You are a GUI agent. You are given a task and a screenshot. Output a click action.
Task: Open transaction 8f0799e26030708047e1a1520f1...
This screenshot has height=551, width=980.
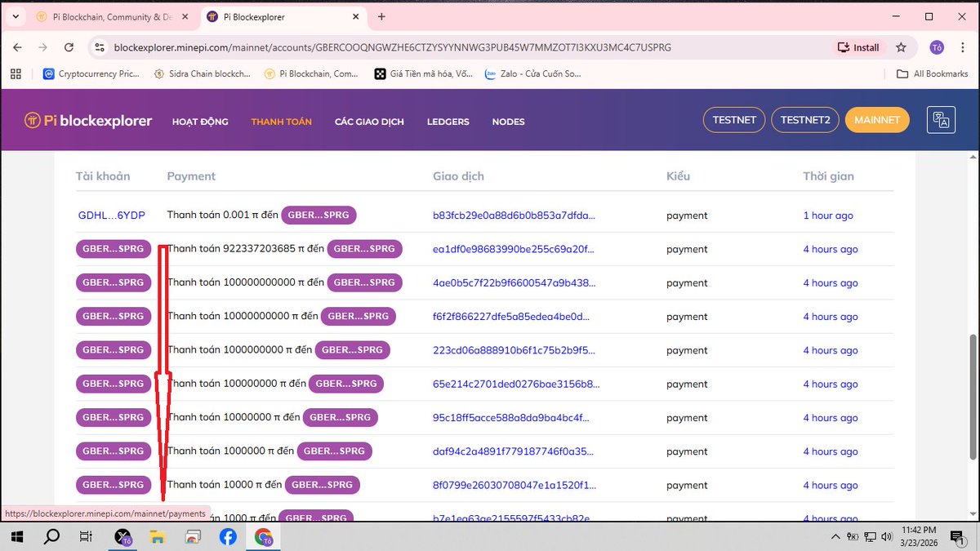coord(514,485)
